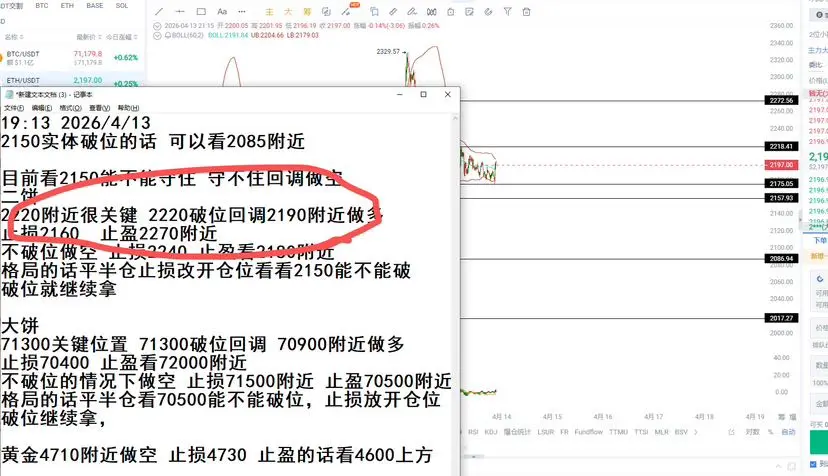Image resolution: width=828 pixels, height=476 pixels.
Task: Click the 2175.05 price line label
Action: (781, 184)
